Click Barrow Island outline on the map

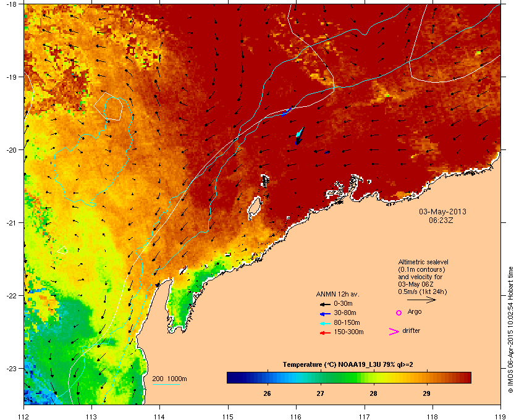tap(255, 208)
